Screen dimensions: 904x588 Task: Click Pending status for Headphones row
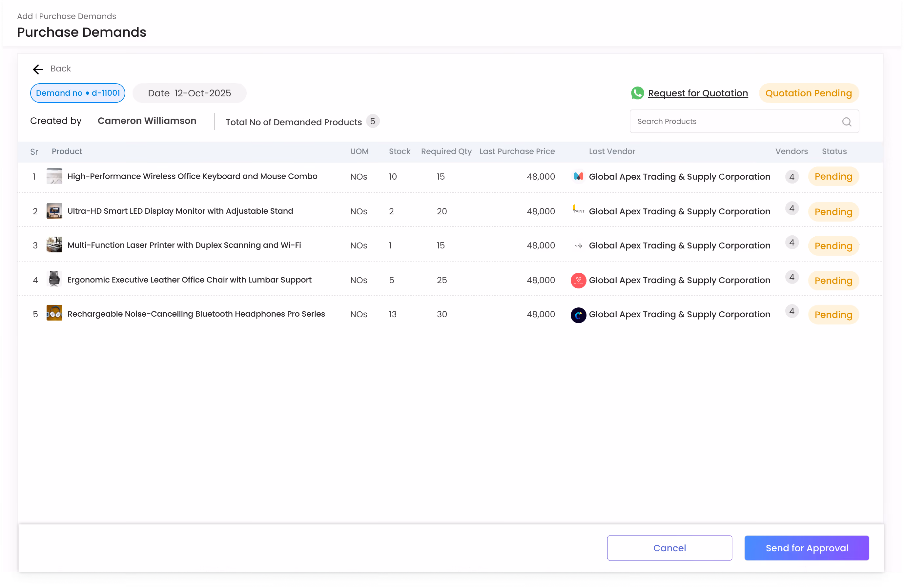coord(833,315)
